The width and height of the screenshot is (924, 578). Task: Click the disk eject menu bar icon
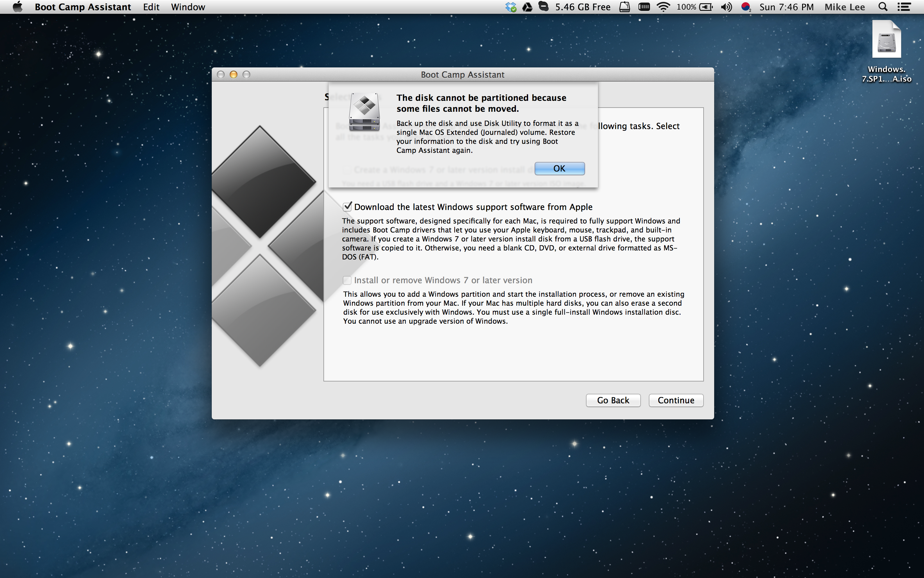[624, 7]
